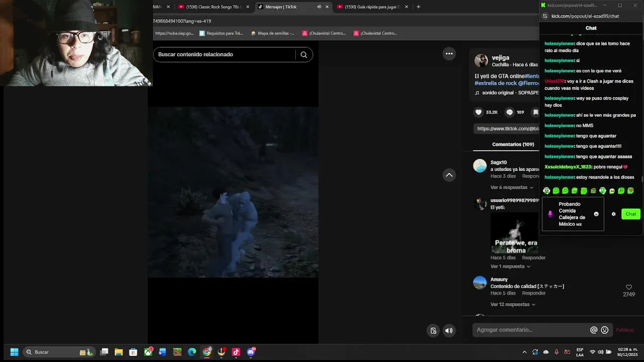Open the three-dots more options menu
Viewport: 644px width, 362px height.
tap(449, 54)
